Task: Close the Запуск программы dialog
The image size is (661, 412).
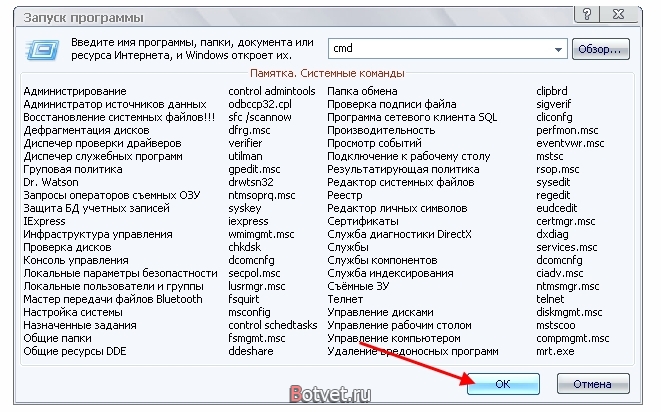Action: [618, 14]
